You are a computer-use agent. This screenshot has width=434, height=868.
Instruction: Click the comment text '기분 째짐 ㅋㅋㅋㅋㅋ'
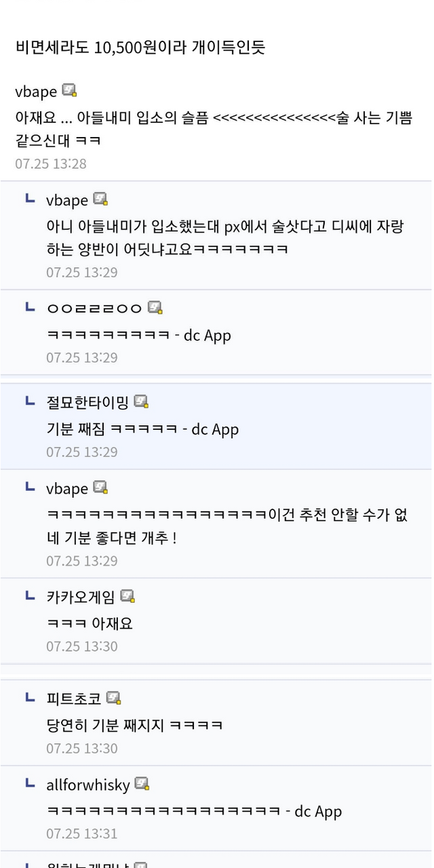[x=142, y=429]
